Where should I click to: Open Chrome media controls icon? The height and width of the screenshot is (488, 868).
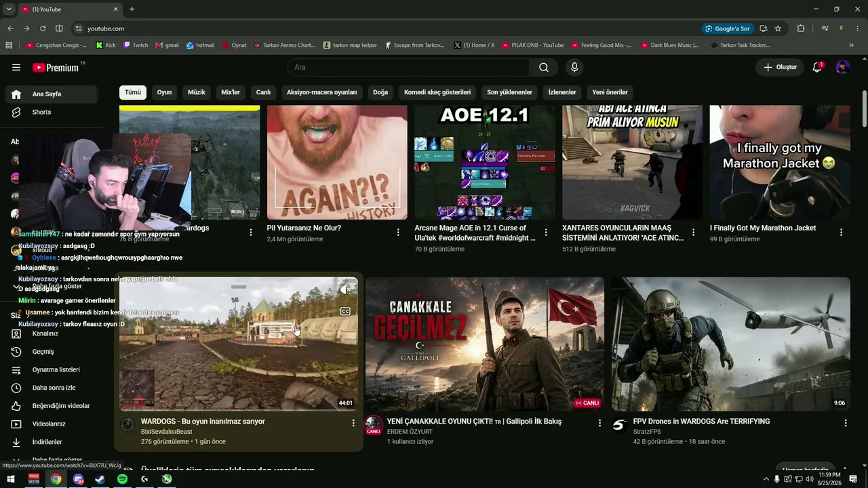(x=825, y=28)
